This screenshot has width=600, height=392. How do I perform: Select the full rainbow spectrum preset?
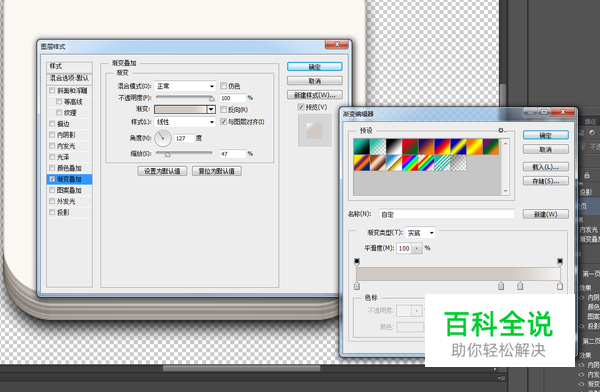tap(410, 163)
